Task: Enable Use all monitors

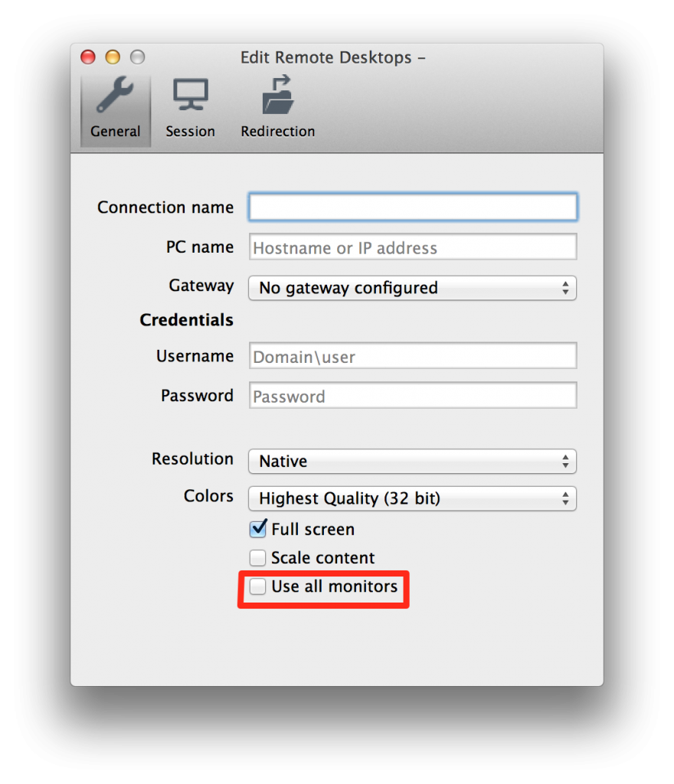Action: (x=258, y=586)
